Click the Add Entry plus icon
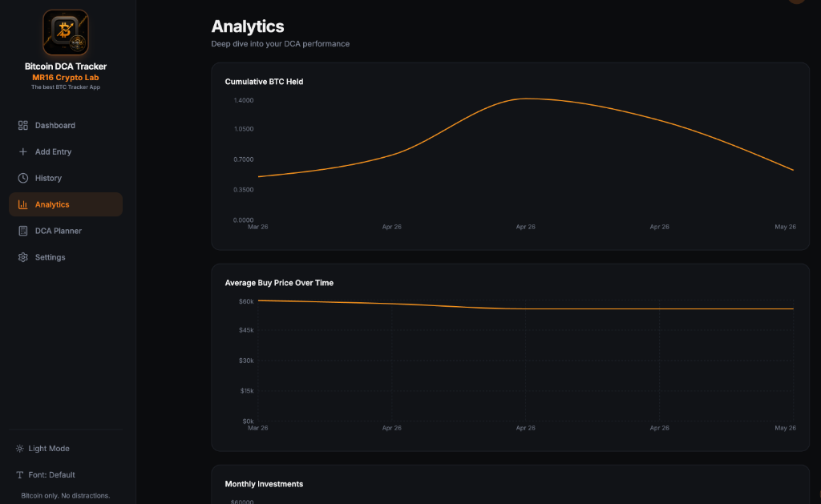This screenshot has width=821, height=504. pyautogui.click(x=23, y=151)
